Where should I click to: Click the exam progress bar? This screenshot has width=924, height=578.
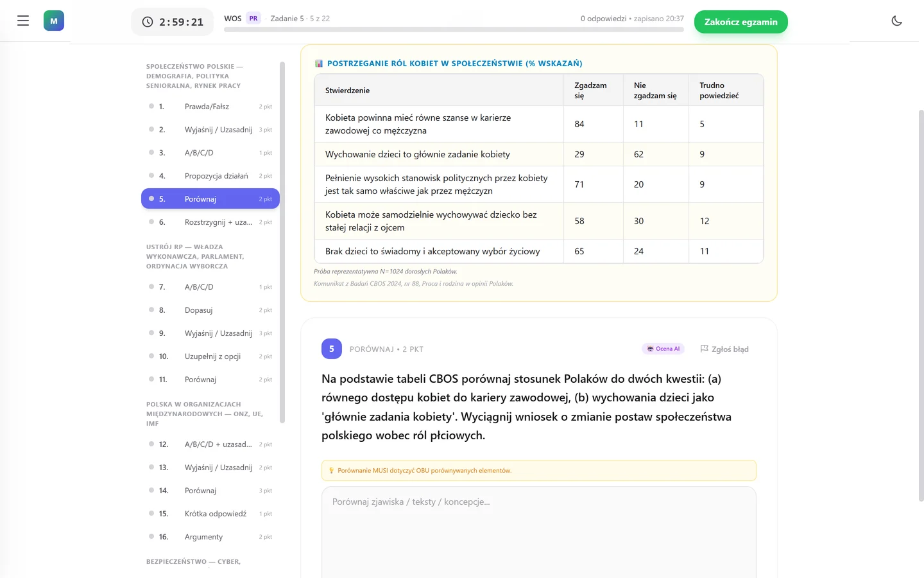point(454,30)
